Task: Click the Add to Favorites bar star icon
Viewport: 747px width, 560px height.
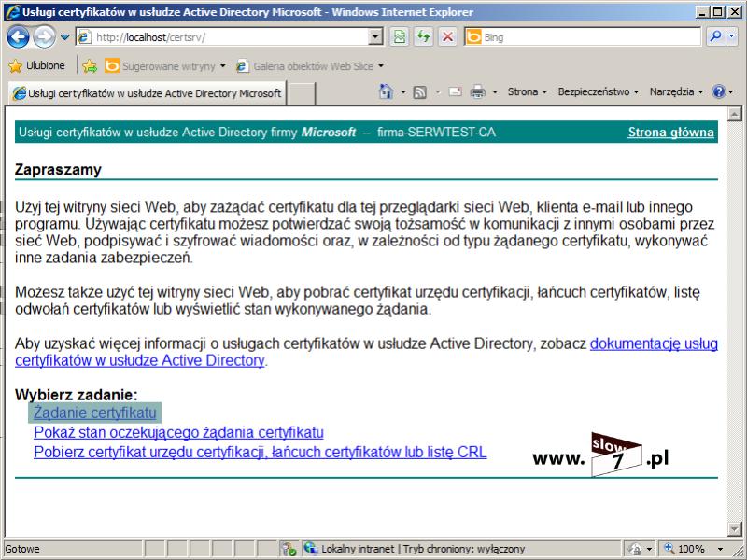Action: pos(90,65)
